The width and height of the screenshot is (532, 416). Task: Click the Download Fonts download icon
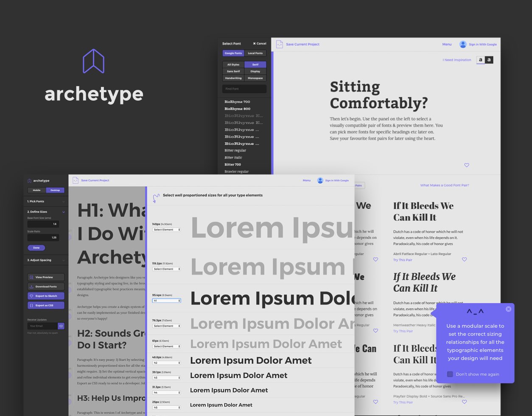[x=31, y=287]
